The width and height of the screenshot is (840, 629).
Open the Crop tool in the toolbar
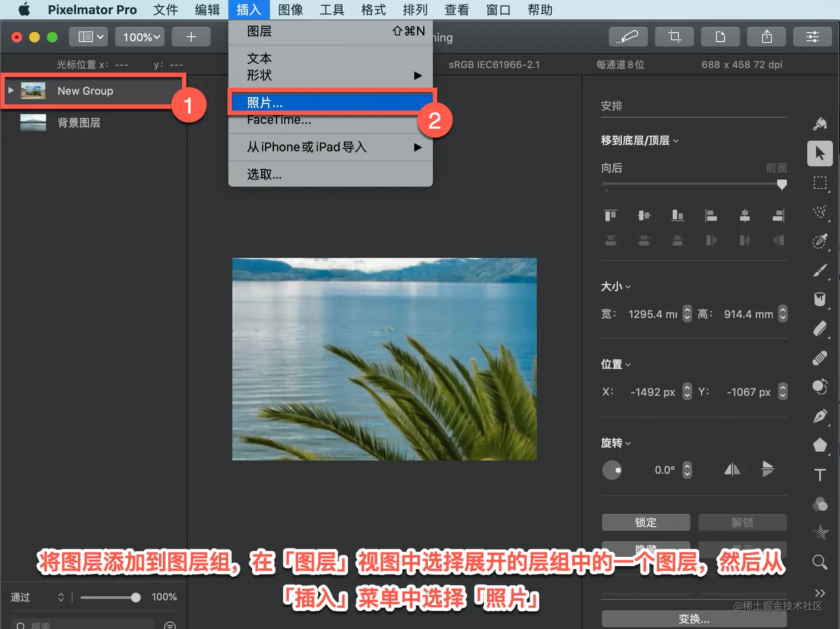coord(674,37)
